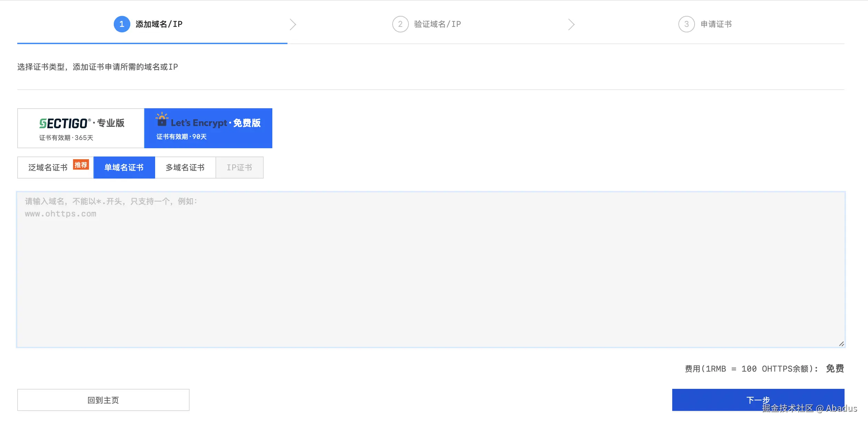Click the Let's Encrypt lock icon

point(162,120)
